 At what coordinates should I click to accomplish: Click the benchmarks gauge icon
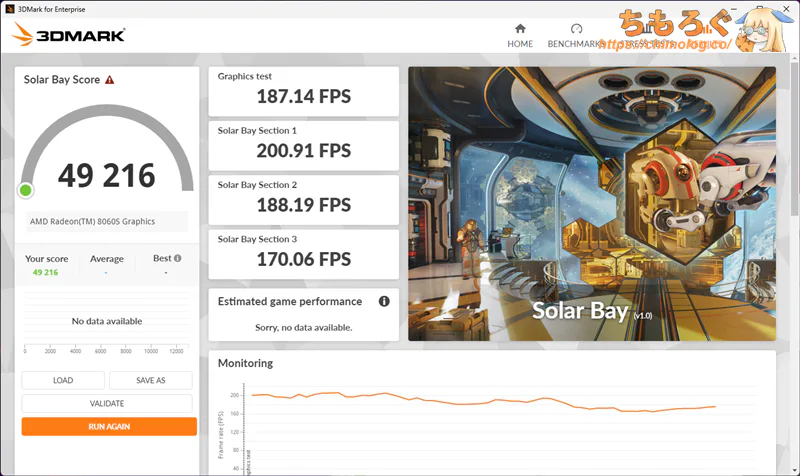click(x=576, y=29)
